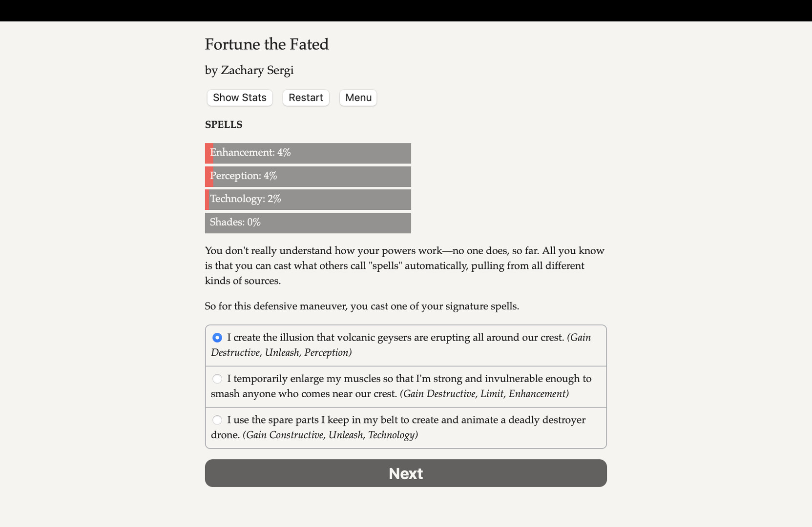Click the Fortune the Fated title
The image size is (812, 527).
click(266, 44)
